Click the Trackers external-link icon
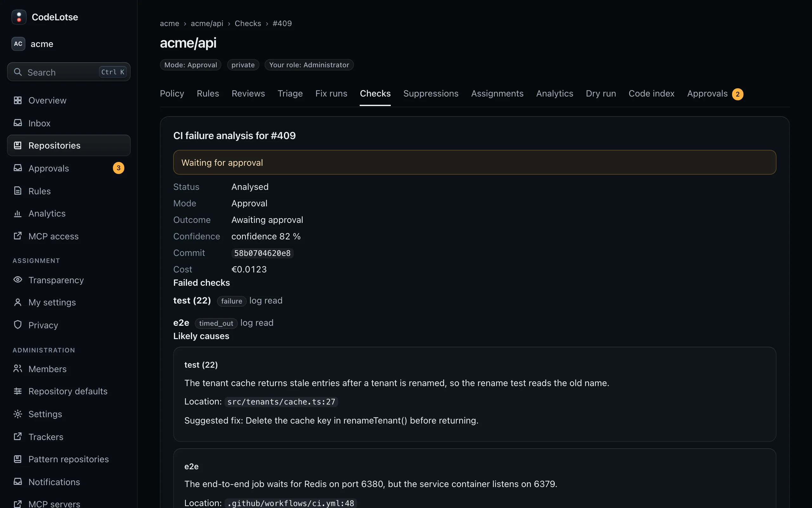This screenshot has width=812, height=508. pos(18,437)
